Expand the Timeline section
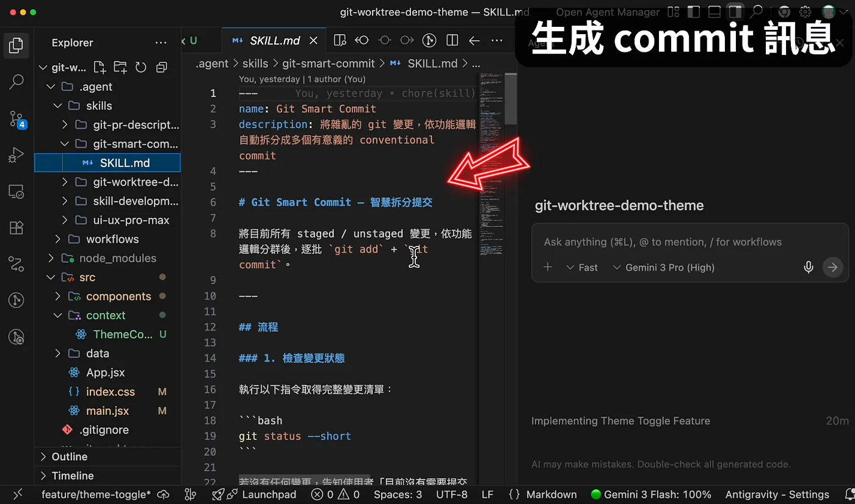This screenshot has height=504, width=855. 107,475
